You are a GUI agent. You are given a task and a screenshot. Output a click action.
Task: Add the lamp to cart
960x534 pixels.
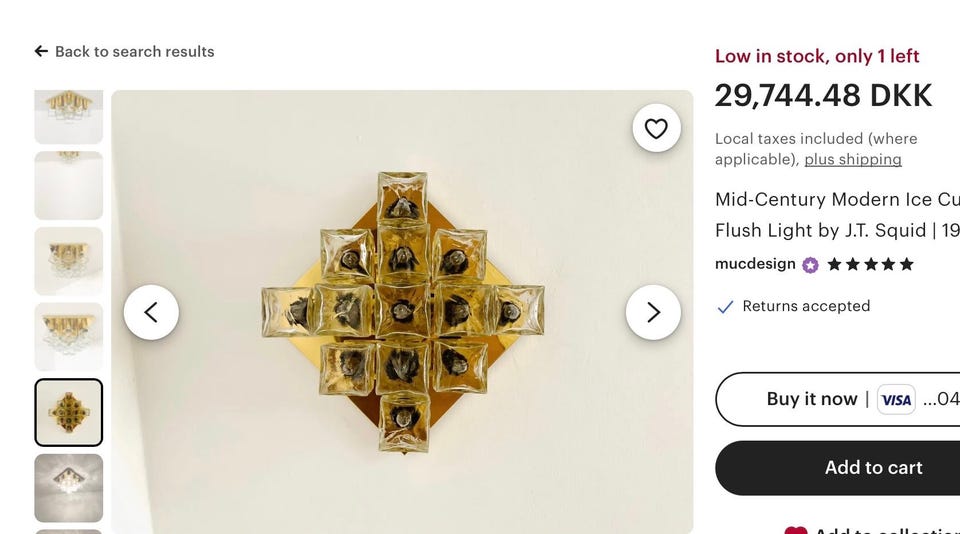pos(873,467)
